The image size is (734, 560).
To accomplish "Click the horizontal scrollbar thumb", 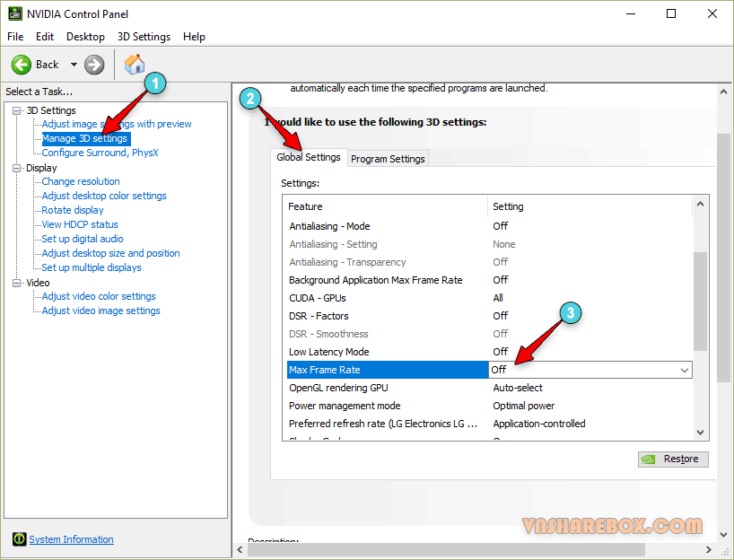I will pos(446,550).
